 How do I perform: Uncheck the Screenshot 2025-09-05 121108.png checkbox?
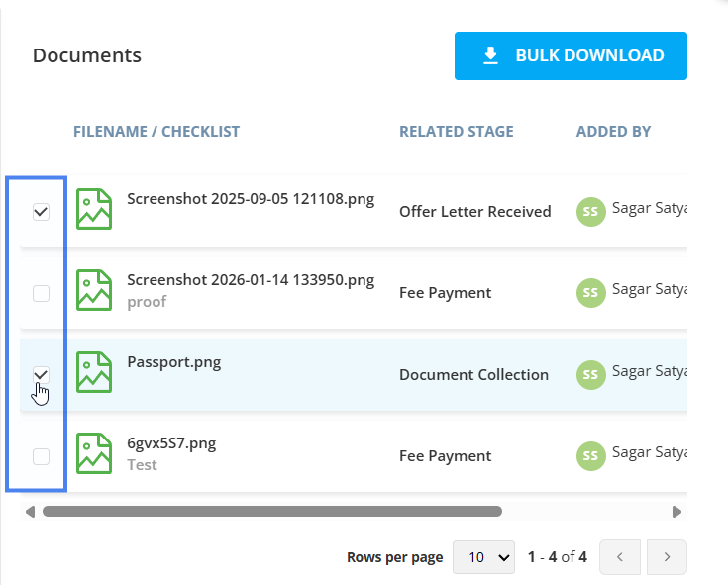[x=41, y=212]
